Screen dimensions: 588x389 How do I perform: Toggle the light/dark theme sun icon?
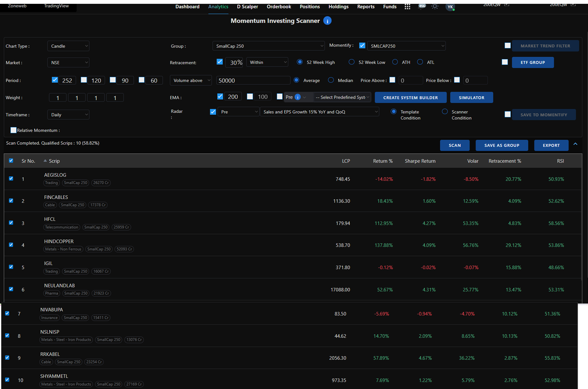(435, 7)
